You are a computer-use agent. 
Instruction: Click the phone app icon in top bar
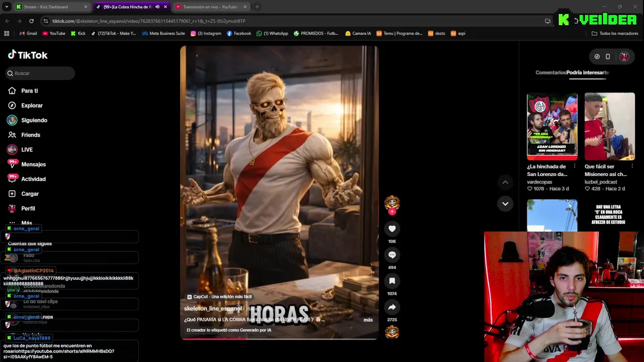click(608, 57)
